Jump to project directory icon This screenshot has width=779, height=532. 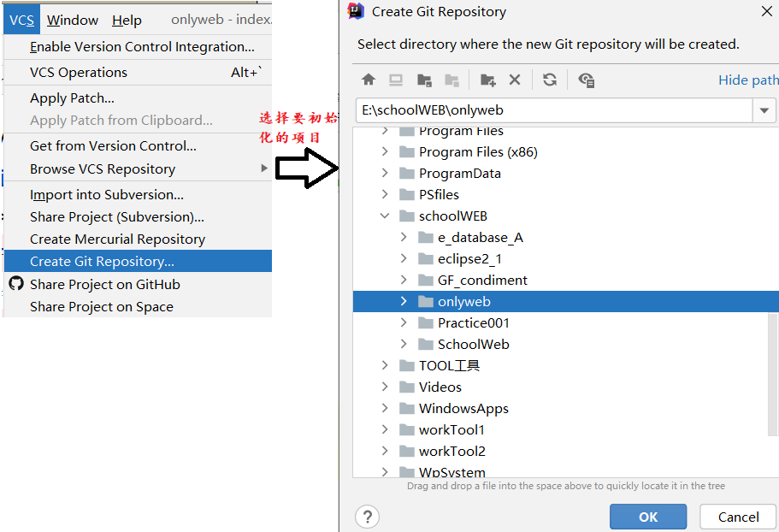pos(424,80)
